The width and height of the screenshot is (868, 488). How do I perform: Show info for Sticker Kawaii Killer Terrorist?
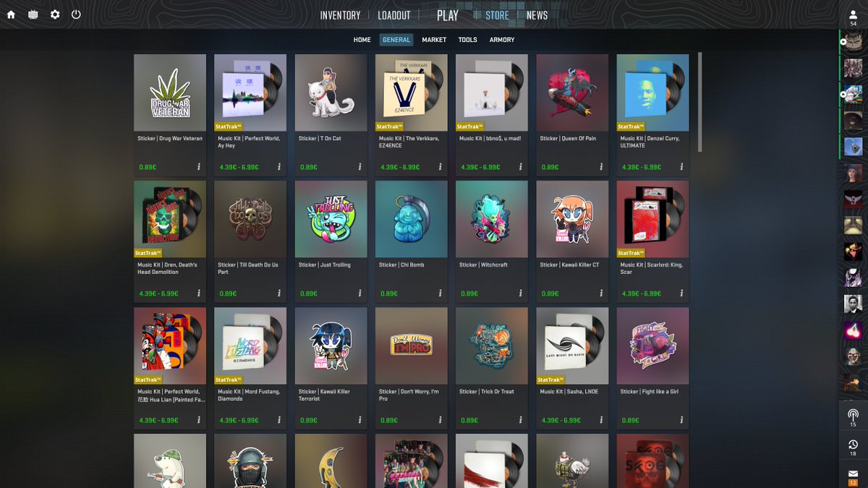tap(359, 420)
